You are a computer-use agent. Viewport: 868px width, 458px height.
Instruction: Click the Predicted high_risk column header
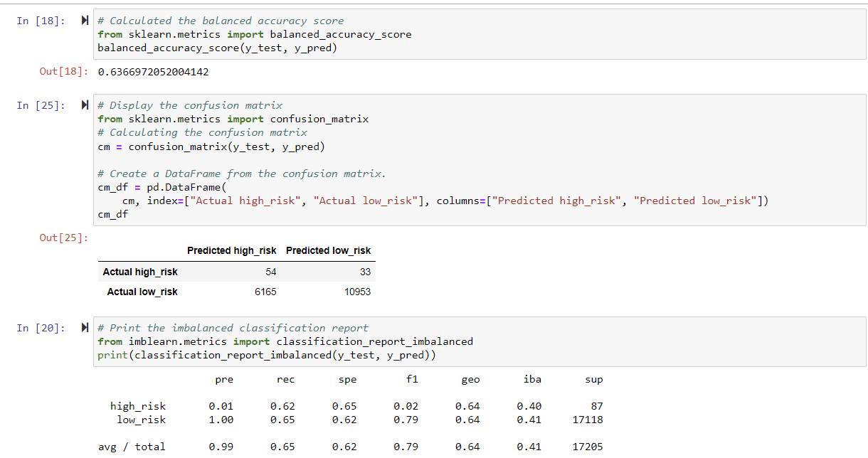click(232, 250)
